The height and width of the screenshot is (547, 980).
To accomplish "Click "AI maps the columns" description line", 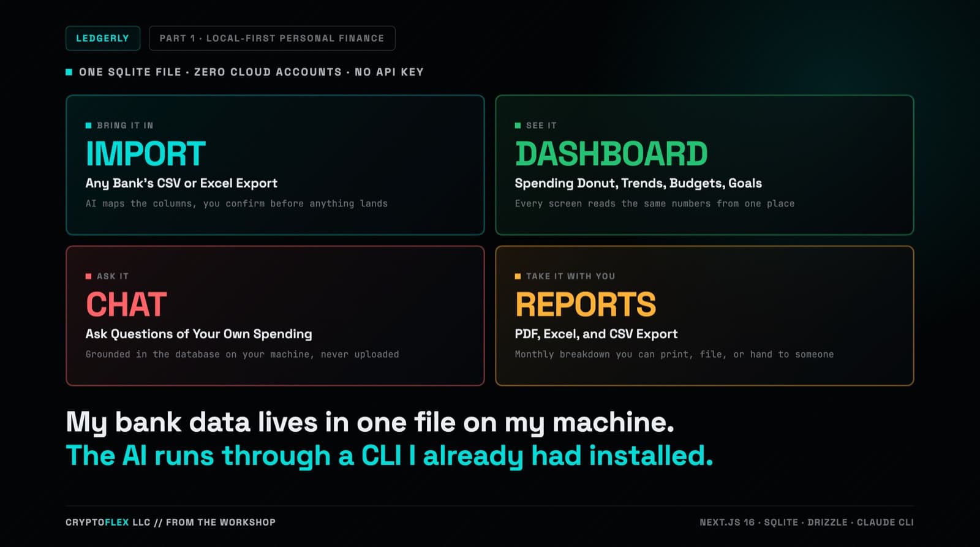I will click(236, 203).
